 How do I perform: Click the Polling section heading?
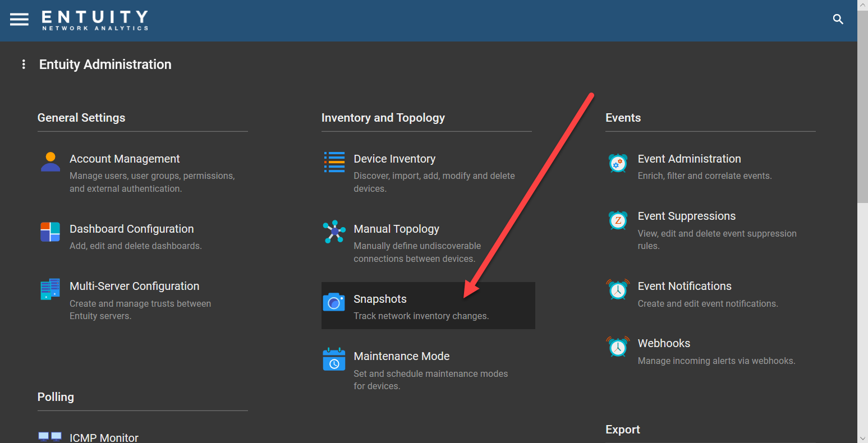click(x=56, y=397)
